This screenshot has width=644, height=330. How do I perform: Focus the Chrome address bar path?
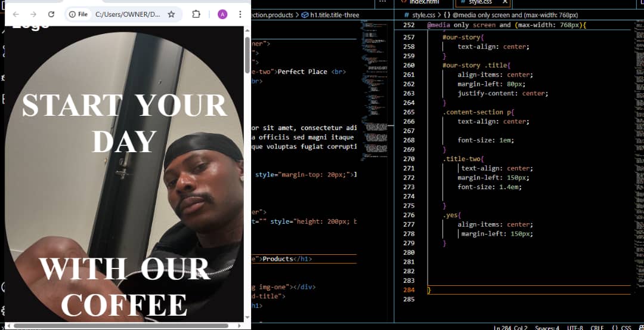tap(128, 14)
